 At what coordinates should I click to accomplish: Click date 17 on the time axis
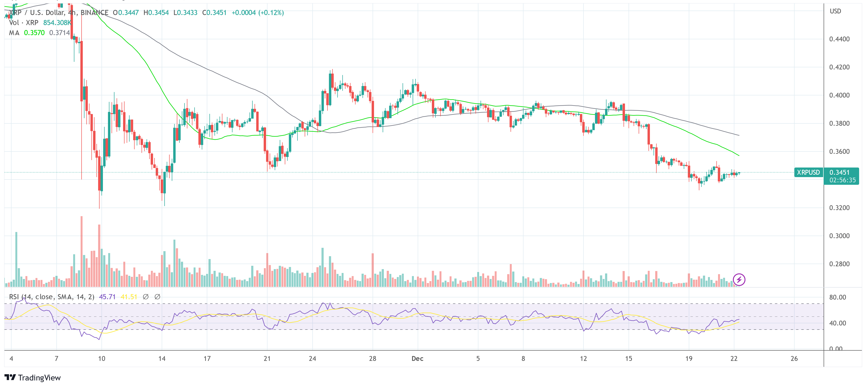pos(207,358)
